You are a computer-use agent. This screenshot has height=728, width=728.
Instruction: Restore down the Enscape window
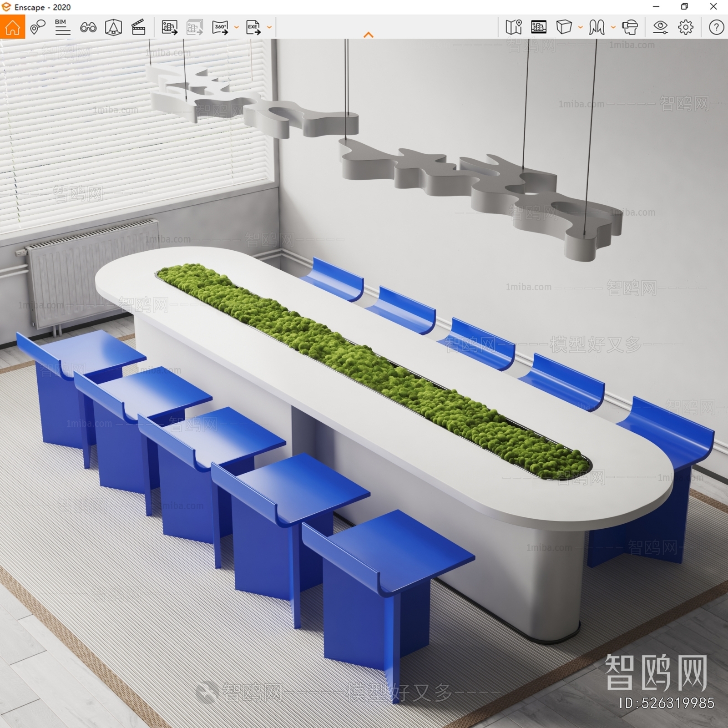[684, 7]
